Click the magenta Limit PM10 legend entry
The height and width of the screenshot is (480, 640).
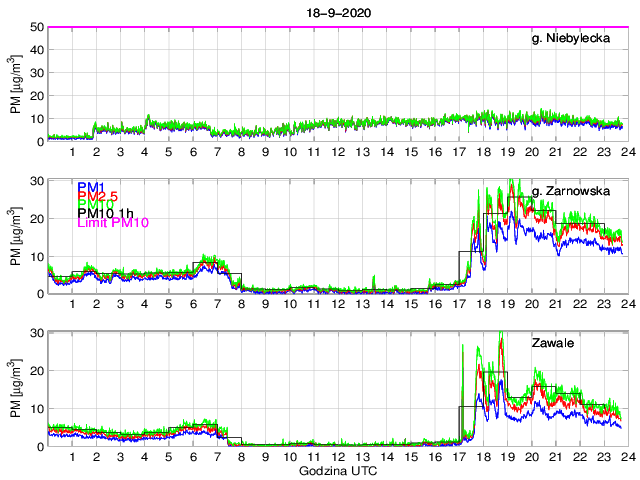(x=112, y=222)
